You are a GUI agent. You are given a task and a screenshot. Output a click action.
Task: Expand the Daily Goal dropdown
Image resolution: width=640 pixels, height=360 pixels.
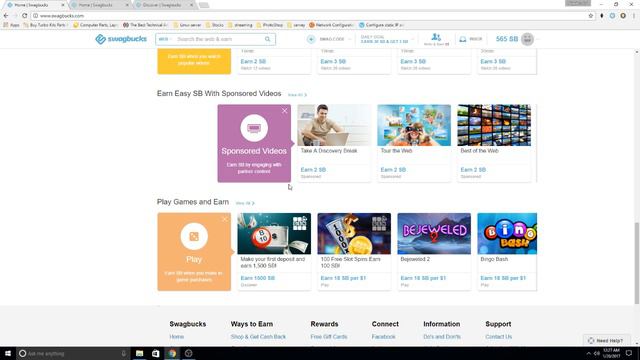tap(413, 39)
